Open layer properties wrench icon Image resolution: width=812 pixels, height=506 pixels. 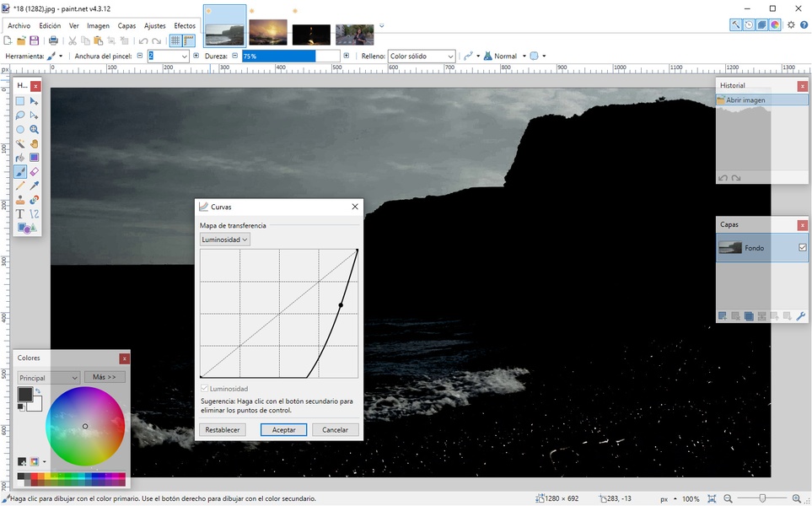point(801,316)
